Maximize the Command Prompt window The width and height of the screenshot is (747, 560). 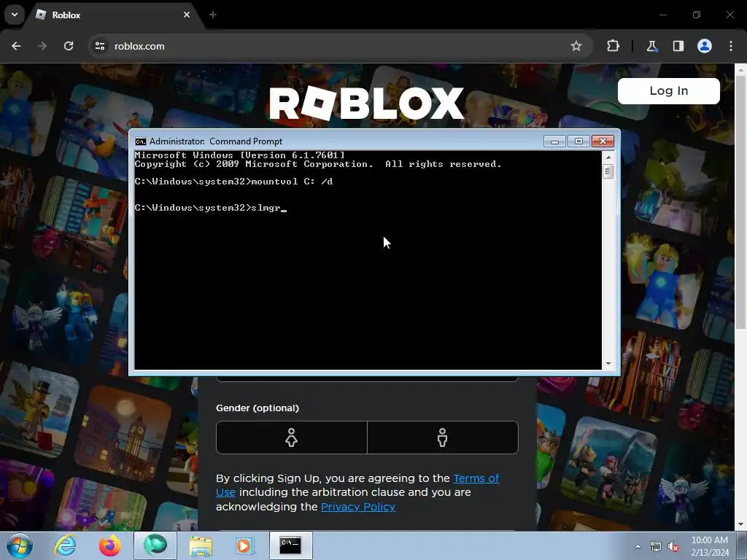click(578, 141)
